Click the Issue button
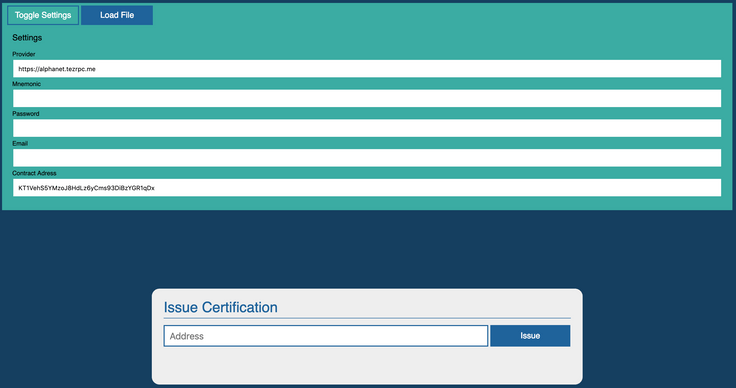Viewport: 736px width, 388px height. [x=530, y=336]
